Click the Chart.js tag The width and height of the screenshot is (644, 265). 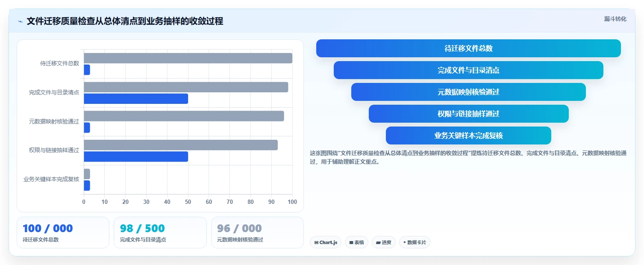click(x=326, y=242)
